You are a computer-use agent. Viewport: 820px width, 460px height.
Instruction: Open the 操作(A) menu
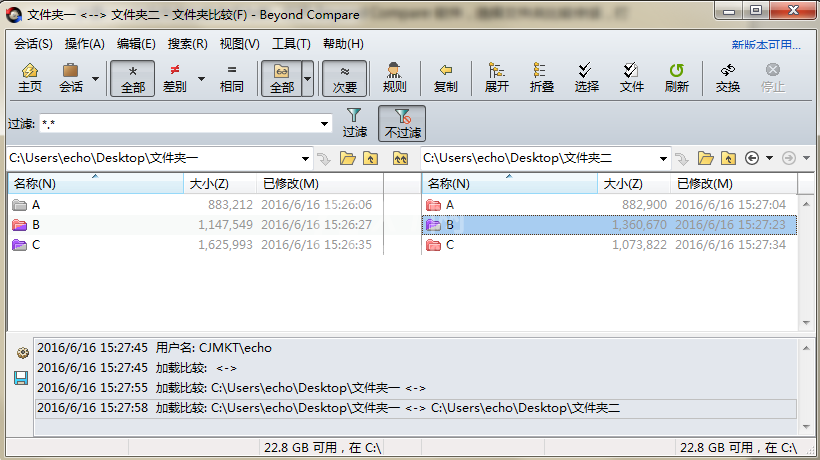(85, 44)
